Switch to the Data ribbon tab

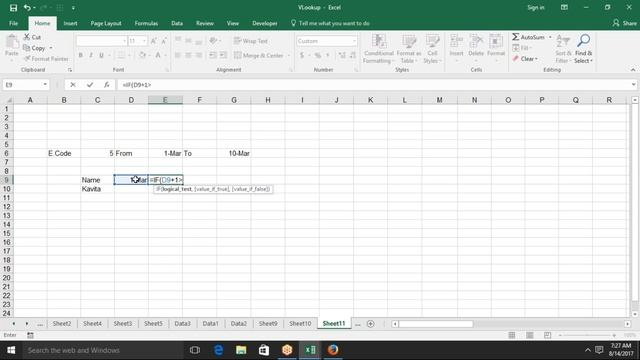click(x=177, y=23)
